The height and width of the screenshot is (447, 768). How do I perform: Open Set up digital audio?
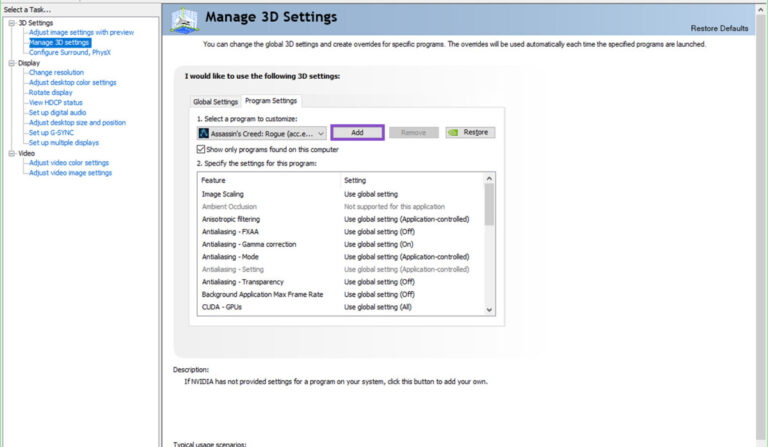pos(57,113)
